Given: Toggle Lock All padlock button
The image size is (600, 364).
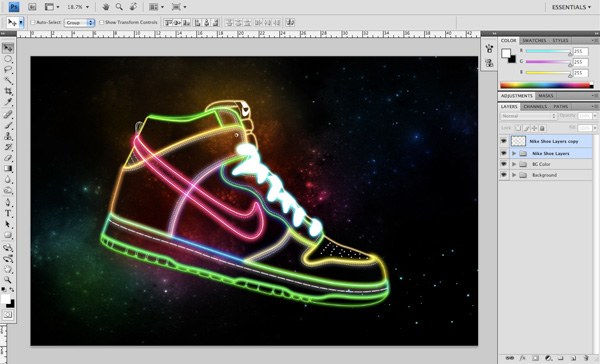Looking at the screenshot, I should coord(542,128).
